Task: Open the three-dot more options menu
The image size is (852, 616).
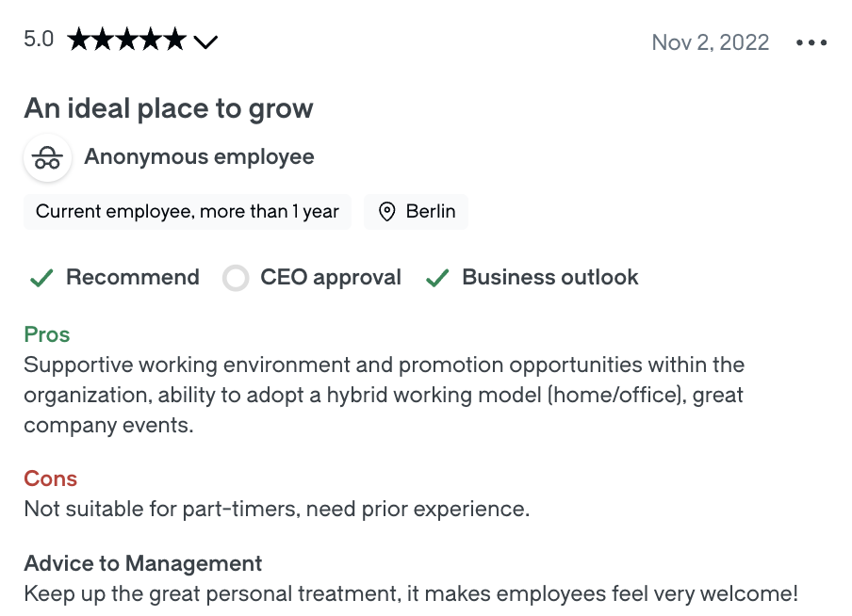Action: (811, 42)
